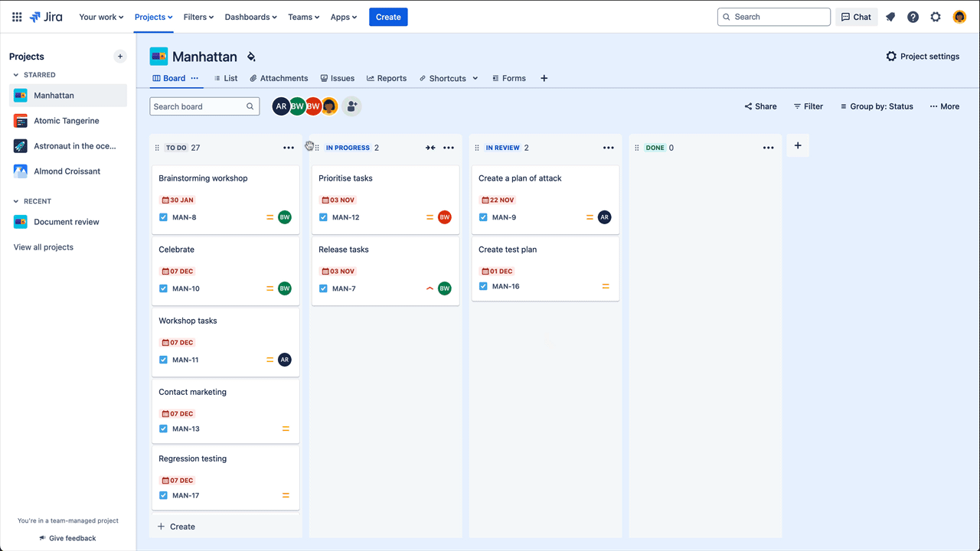Screen dimensions: 980x551
Task: Open the Brainstorming workshop card
Action: (x=226, y=200)
